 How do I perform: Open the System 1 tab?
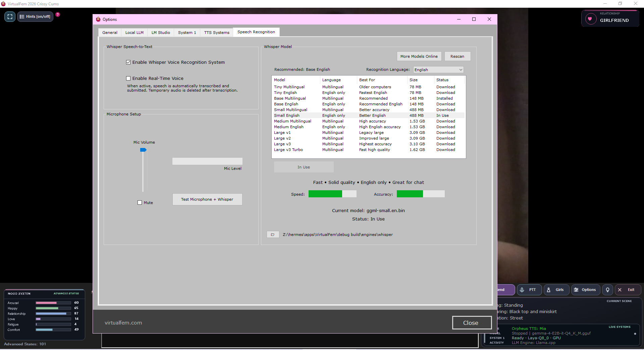187,33
